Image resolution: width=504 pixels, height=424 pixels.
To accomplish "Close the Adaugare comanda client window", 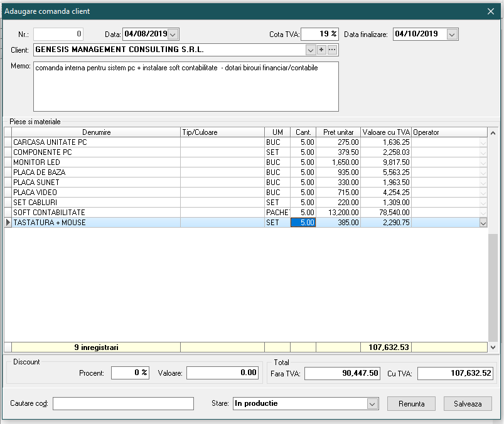I will (491, 11).
